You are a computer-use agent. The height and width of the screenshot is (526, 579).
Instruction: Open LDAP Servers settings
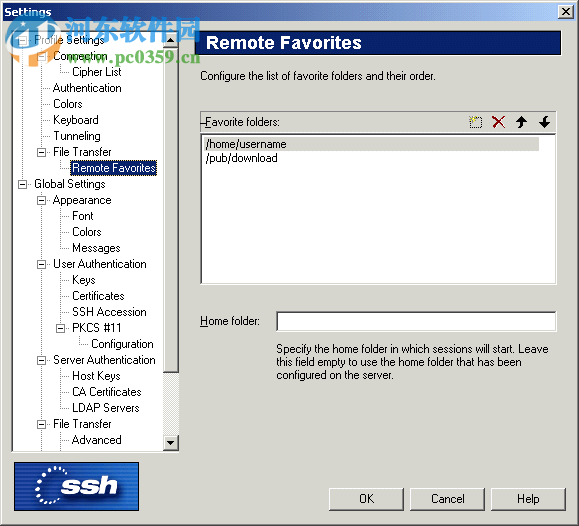[106, 408]
